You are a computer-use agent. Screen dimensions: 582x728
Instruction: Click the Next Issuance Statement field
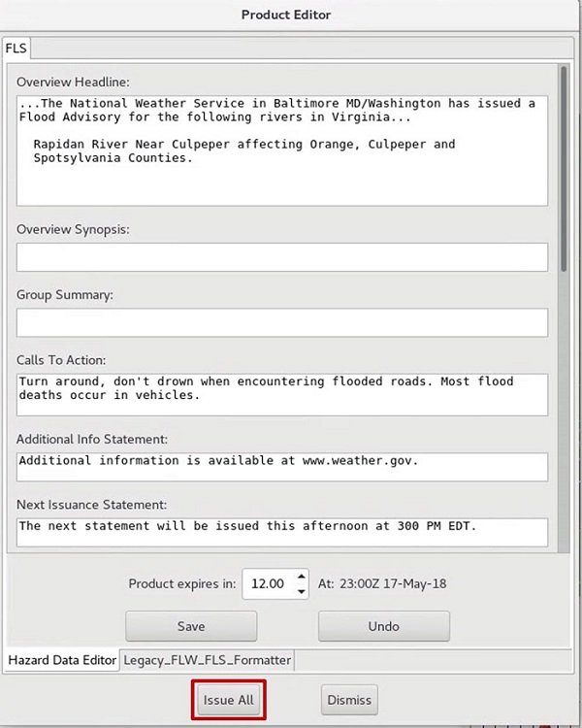282,533
